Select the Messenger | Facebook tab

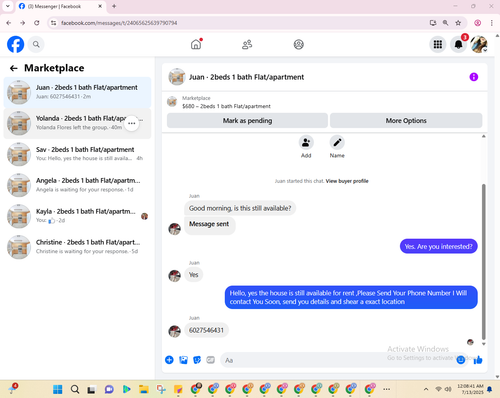[60, 6]
